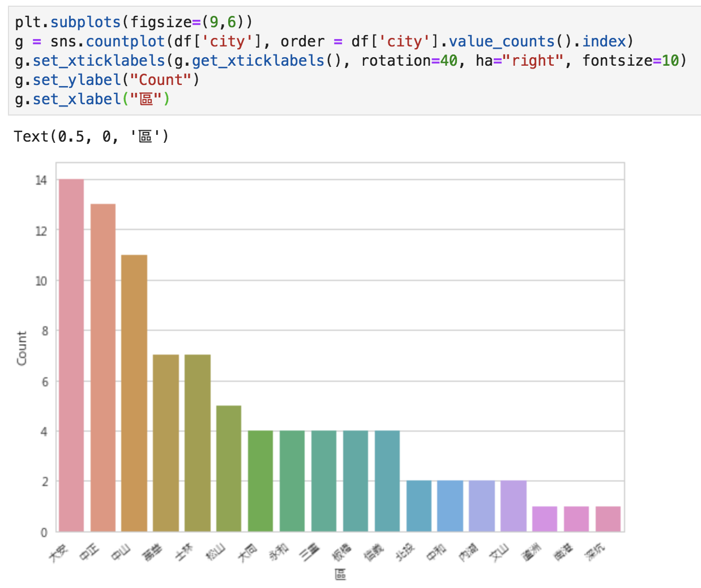The image size is (701, 588).
Task: Click x-axis tick label 萬華
Action: [x=152, y=552]
